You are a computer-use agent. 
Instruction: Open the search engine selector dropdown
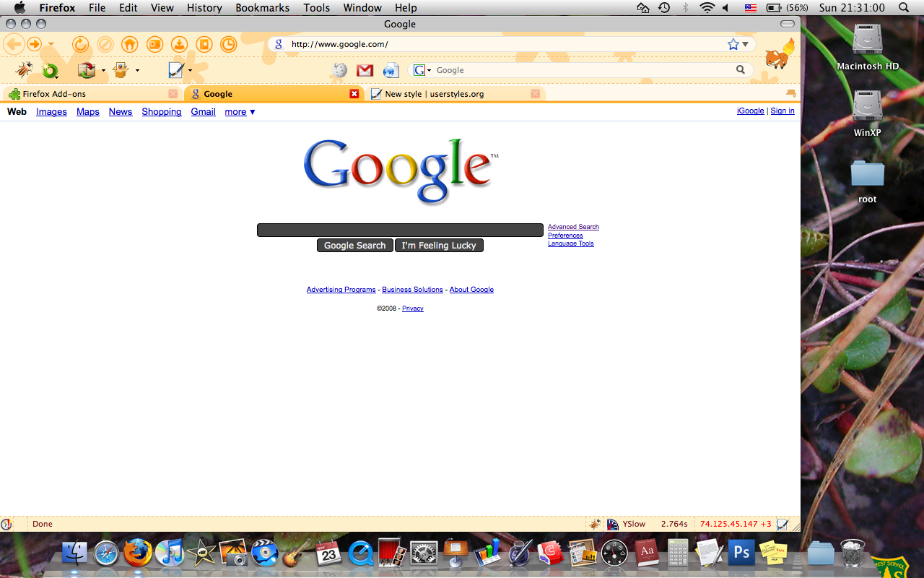422,70
